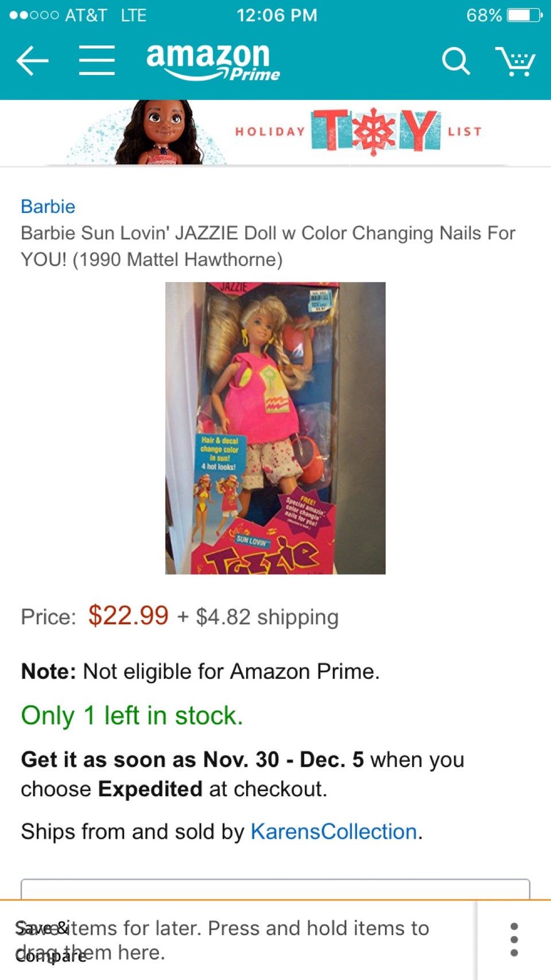Image resolution: width=551 pixels, height=980 pixels.
Task: Tap the box below the seller line
Action: tap(275, 889)
